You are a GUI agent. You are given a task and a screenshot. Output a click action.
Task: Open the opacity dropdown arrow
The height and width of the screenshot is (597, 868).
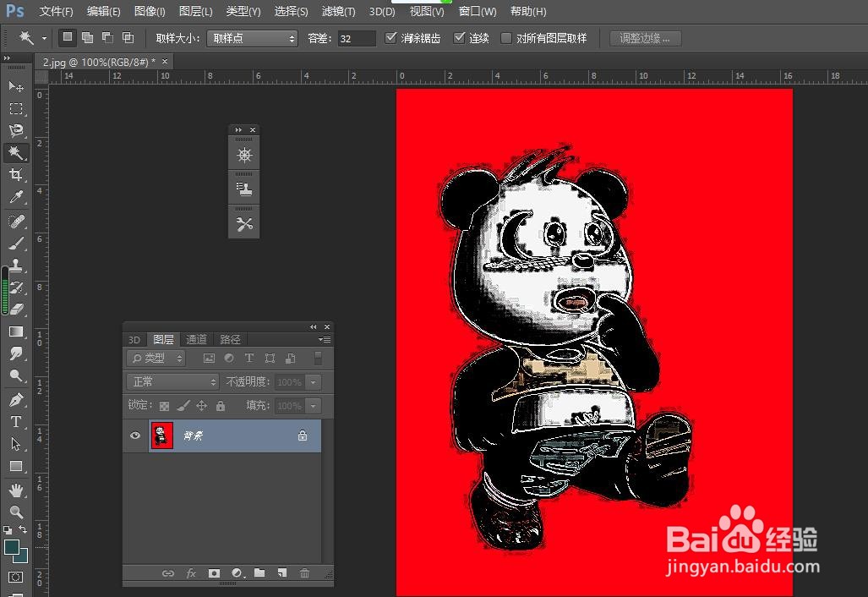(314, 382)
